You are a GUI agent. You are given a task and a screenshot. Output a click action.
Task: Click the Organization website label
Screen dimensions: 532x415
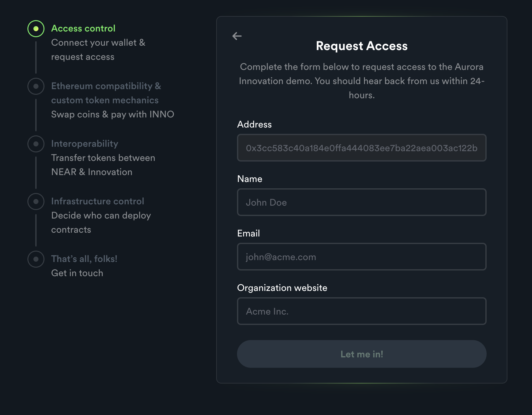tap(282, 288)
